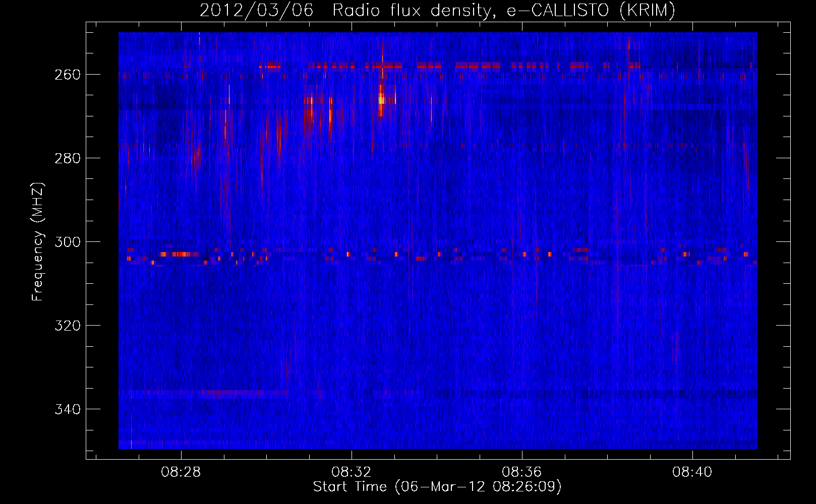Click the 260 frequency tick label
Viewport: 816px width, 504px height.
coord(67,75)
